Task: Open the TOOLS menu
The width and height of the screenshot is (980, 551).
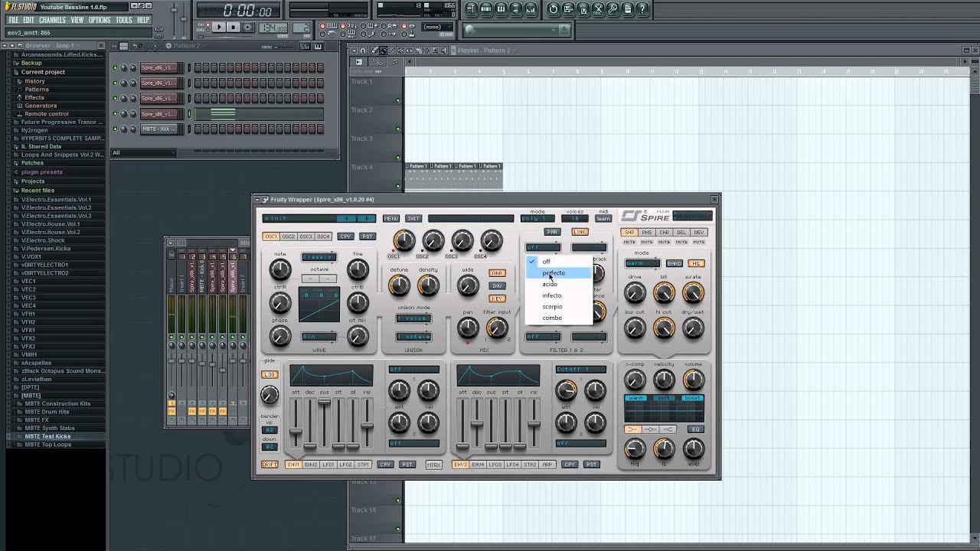Action: point(124,20)
